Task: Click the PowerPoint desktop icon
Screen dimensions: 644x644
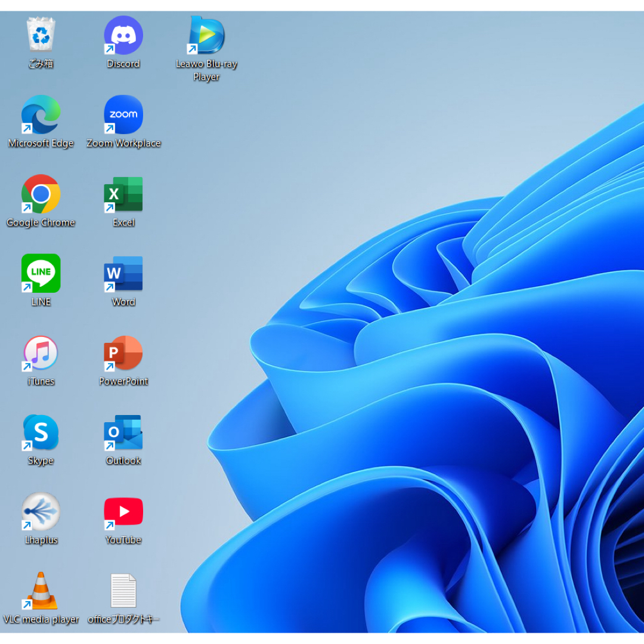Action: click(x=123, y=353)
